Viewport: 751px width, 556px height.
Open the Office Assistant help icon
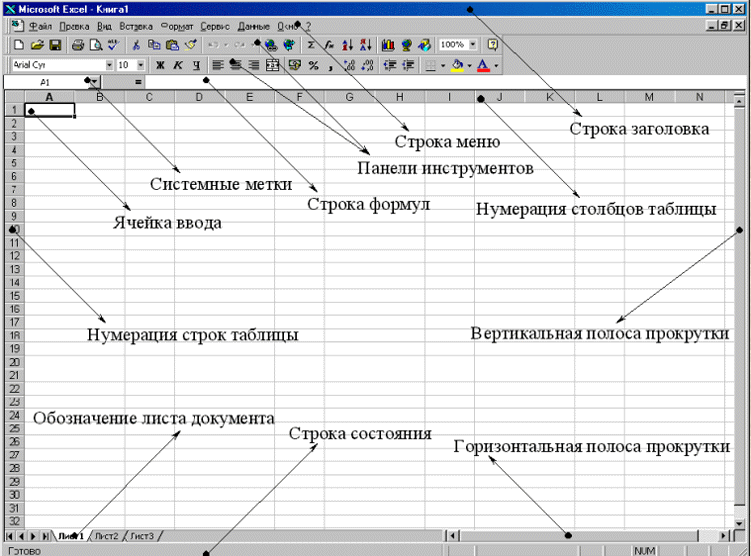coord(492,45)
